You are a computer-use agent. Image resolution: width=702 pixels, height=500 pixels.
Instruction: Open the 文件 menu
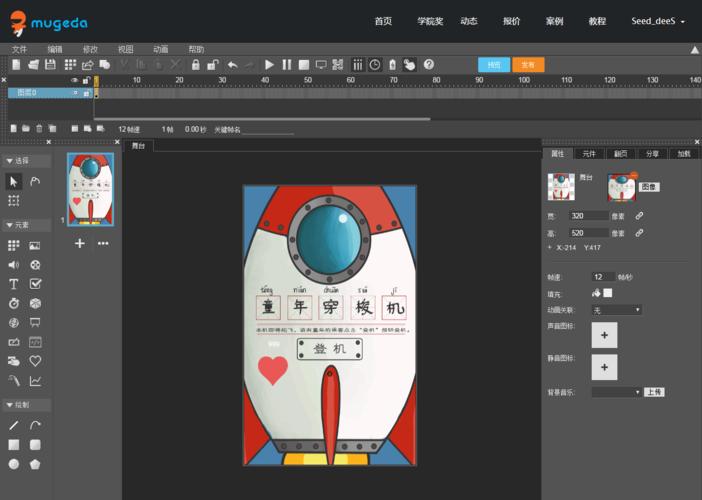tap(19, 49)
